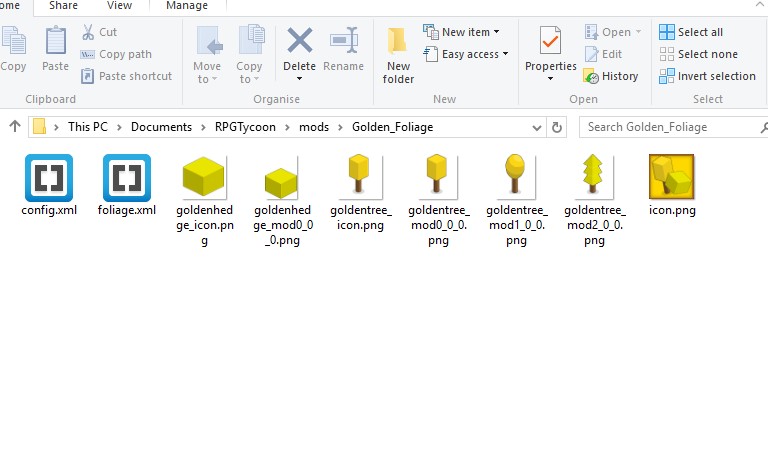Image resolution: width=768 pixels, height=467 pixels.
Task: Navigate to mods in breadcrumb
Action: point(314,127)
